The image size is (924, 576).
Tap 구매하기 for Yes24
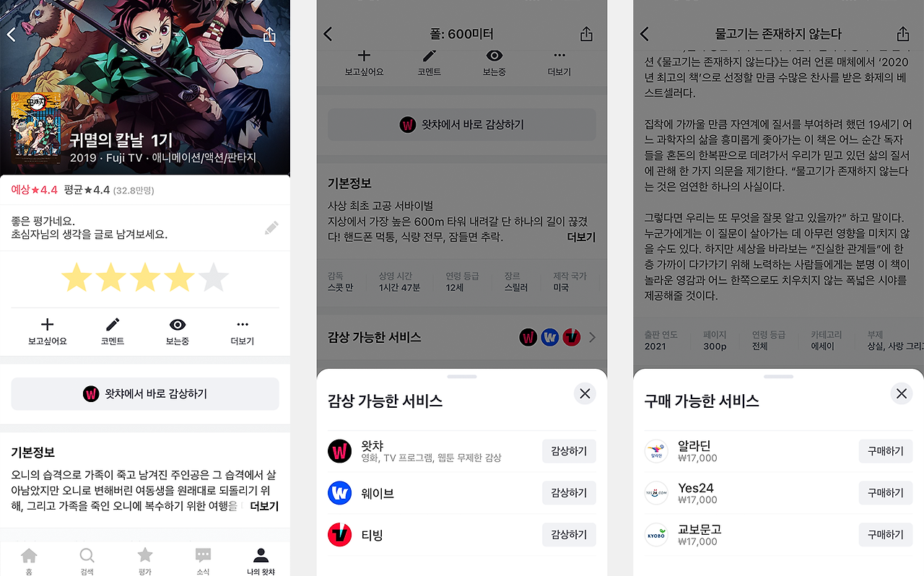[x=886, y=493]
